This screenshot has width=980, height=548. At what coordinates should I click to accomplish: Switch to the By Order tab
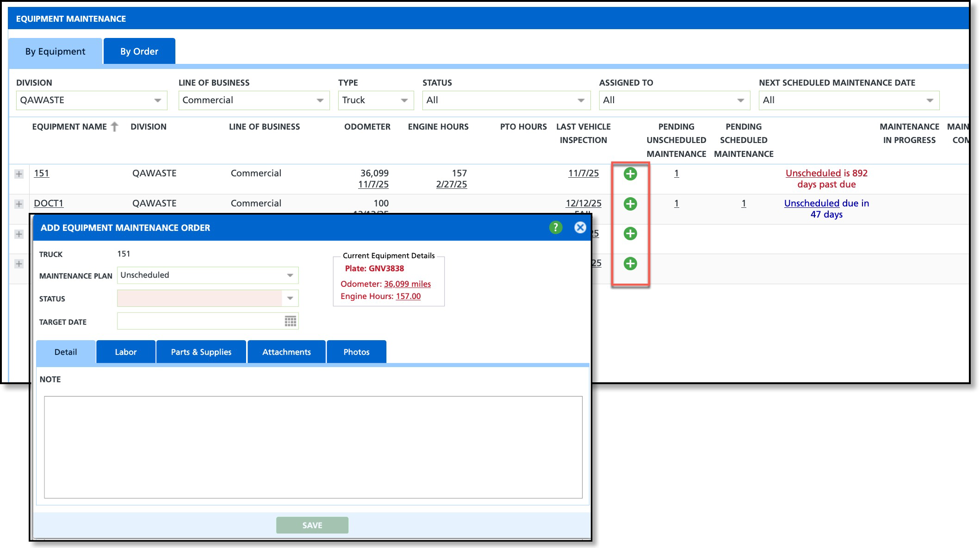[x=139, y=51]
